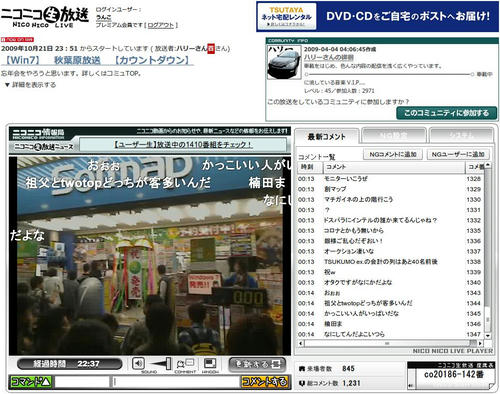
Task: Select comment '?' number 1331
Action: pos(391,210)
